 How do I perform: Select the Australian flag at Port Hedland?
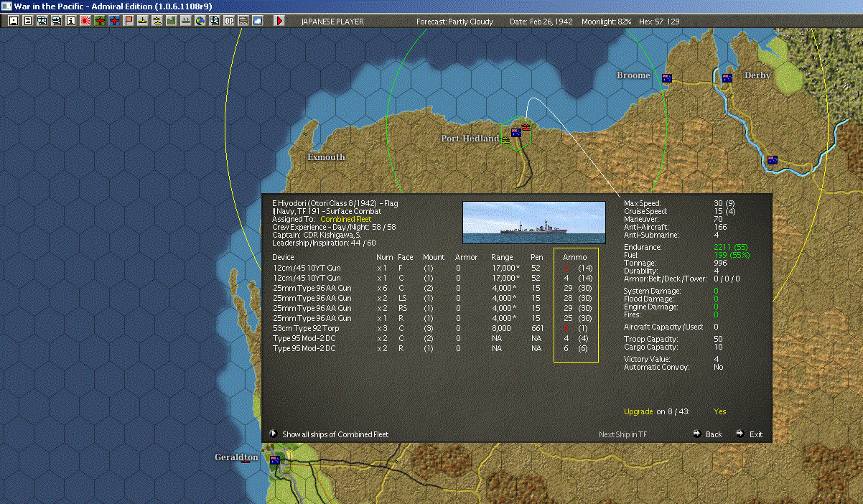516,132
